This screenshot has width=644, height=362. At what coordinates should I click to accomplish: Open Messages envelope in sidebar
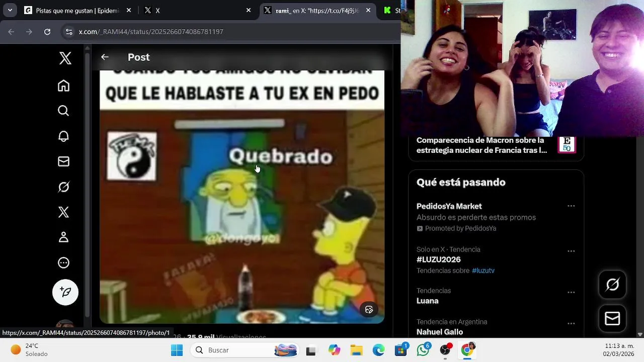[63, 161]
